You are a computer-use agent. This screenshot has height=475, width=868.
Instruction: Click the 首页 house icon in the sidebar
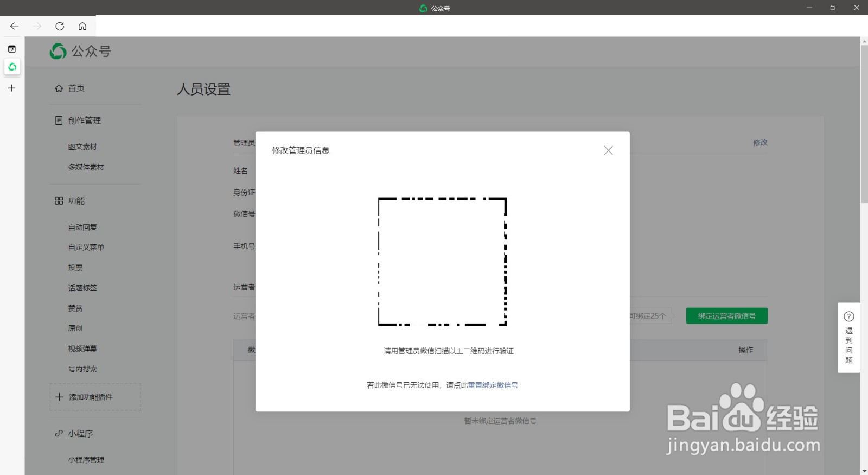[59, 88]
